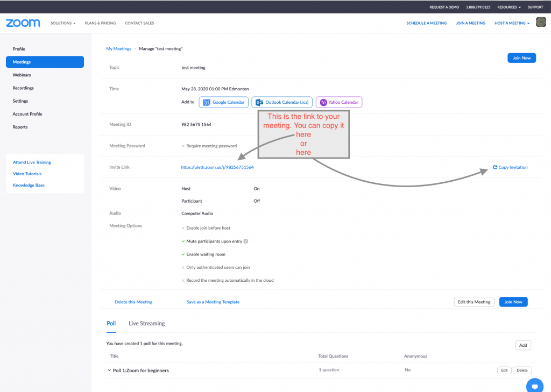551x392 pixels.
Task: Click Edit this Meeting button
Action: click(x=474, y=302)
